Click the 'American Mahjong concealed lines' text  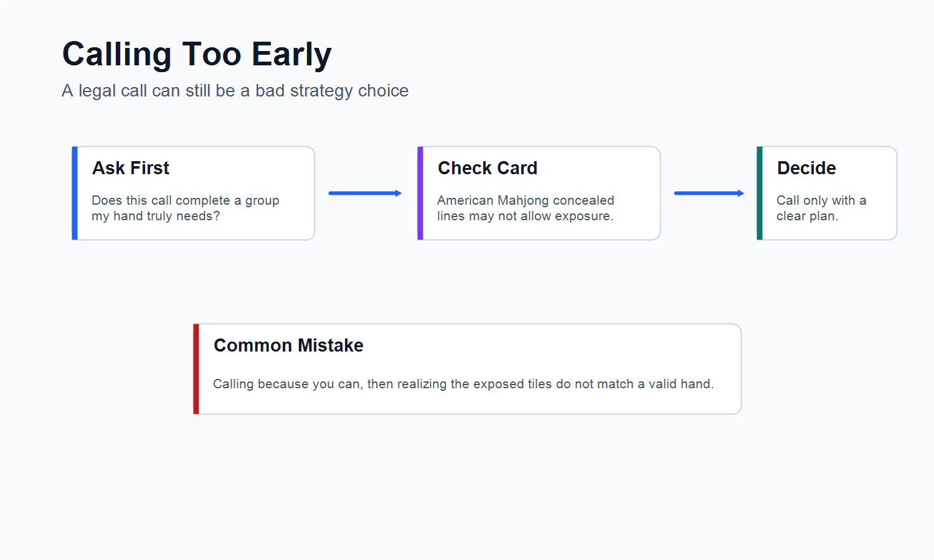[526, 208]
